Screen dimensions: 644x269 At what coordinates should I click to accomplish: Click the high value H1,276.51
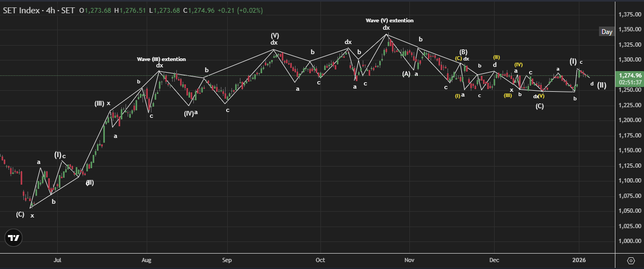click(130, 11)
